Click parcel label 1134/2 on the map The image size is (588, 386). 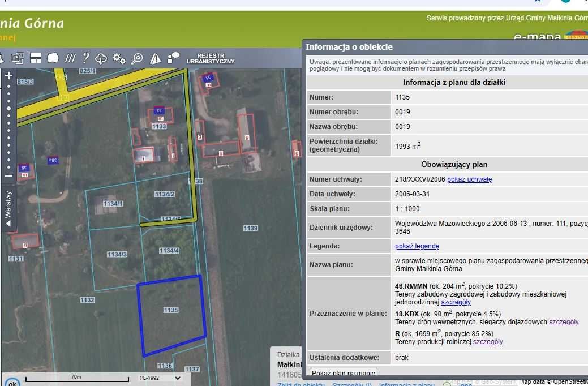pos(164,194)
